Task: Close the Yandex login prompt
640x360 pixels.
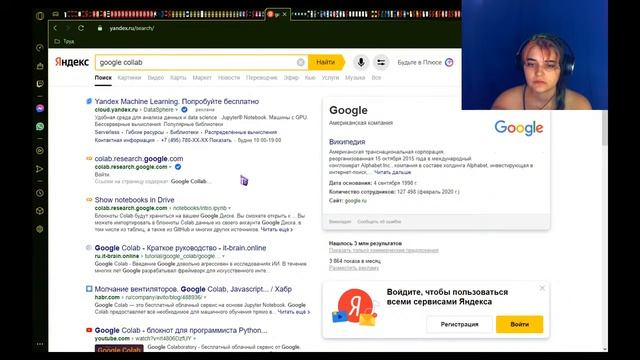Action: pos(542,288)
